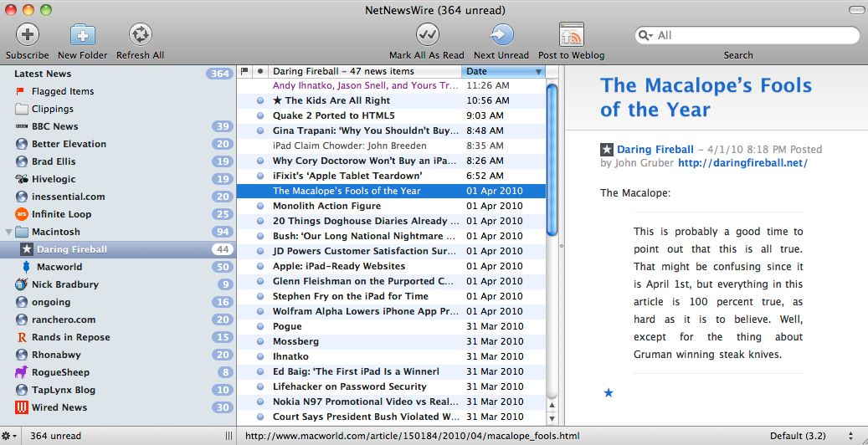The image size is (868, 445).
Task: Click the Subscribe toolbar icon
Action: point(27,35)
